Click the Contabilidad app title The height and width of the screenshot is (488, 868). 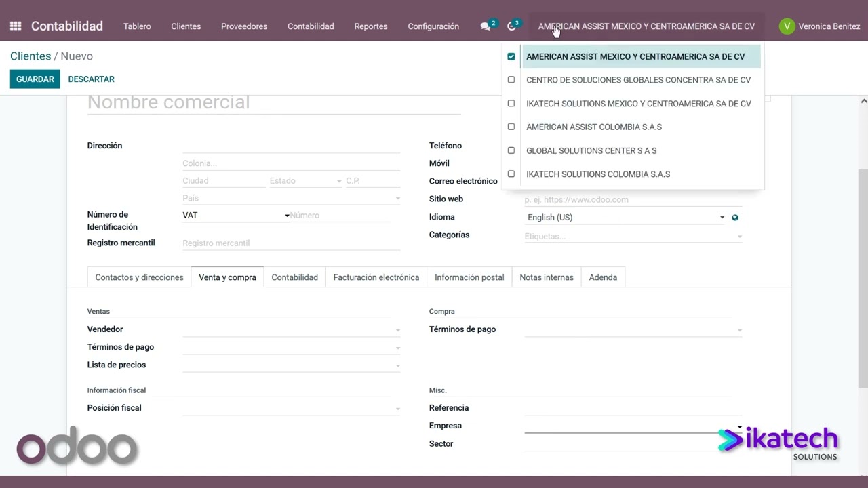pos(67,26)
